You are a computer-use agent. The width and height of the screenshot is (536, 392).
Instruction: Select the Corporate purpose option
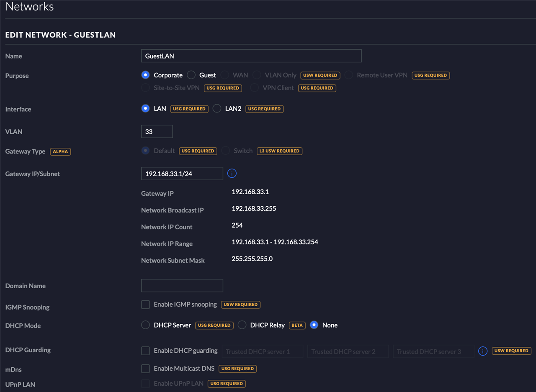(145, 75)
